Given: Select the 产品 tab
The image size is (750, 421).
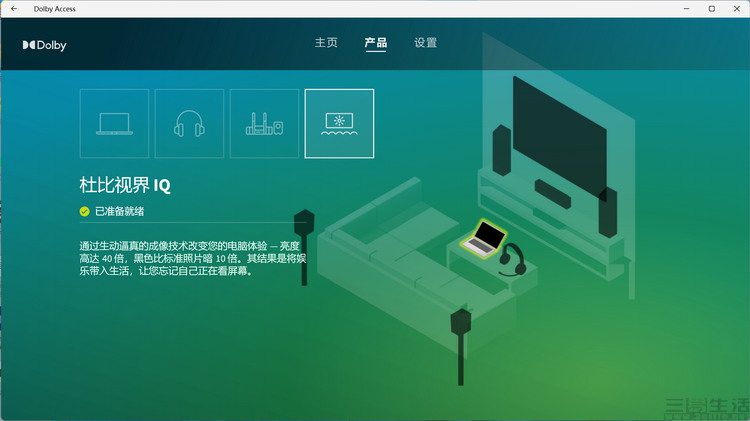Looking at the screenshot, I should click(x=376, y=43).
